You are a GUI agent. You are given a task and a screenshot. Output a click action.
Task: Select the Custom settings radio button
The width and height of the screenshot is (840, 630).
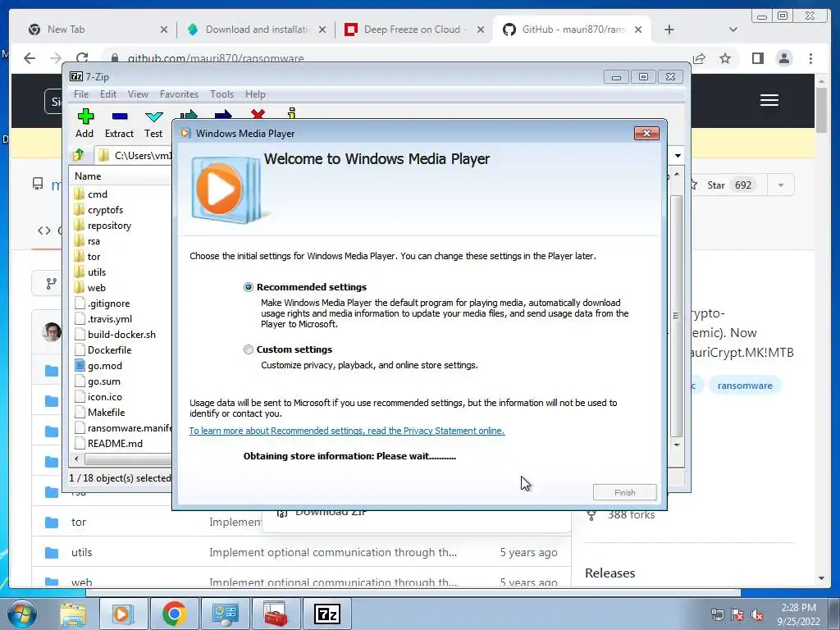click(248, 349)
